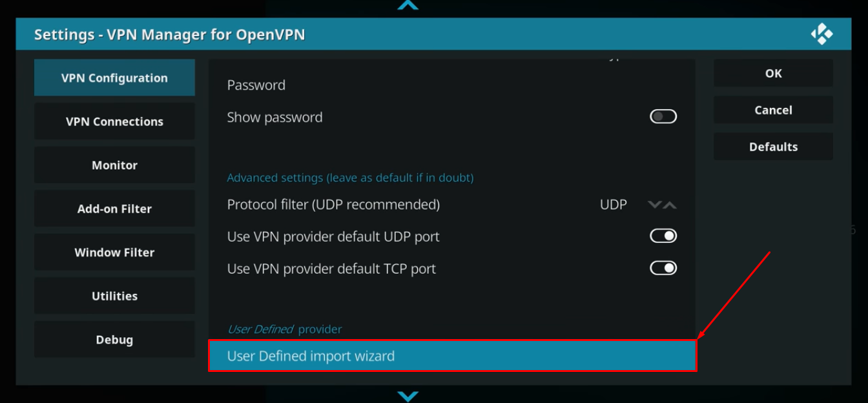The image size is (868, 403).
Task: Click the scroll-down chevron below the dialog
Action: (x=408, y=395)
